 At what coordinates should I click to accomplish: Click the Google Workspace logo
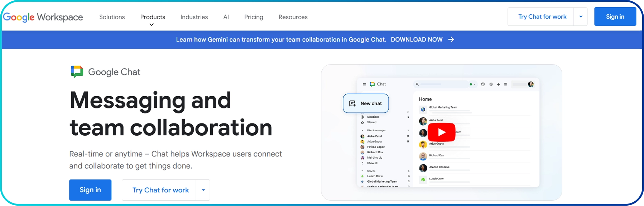43,17
